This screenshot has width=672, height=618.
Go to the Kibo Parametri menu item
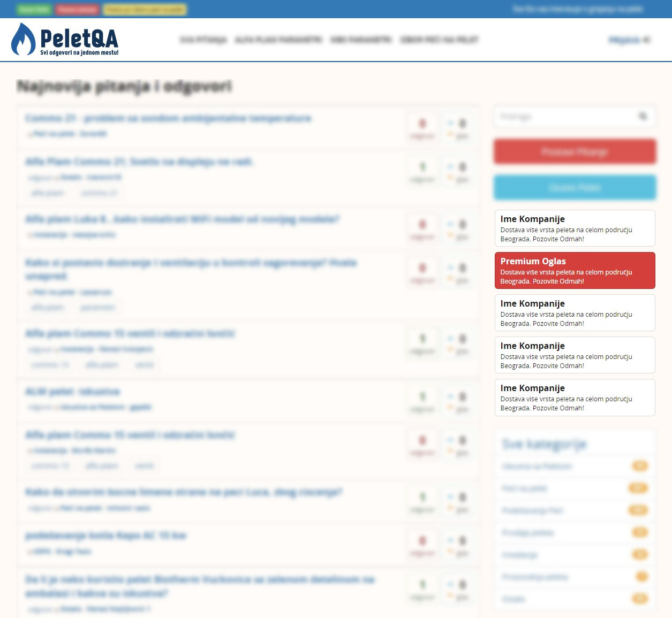pos(361,40)
